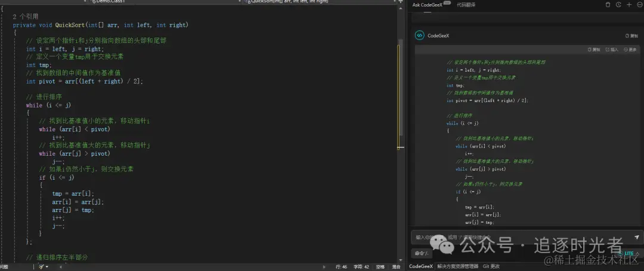Click the editor comment '// 递归排序左半部分'
The height and width of the screenshot is (271, 644).
point(57,258)
